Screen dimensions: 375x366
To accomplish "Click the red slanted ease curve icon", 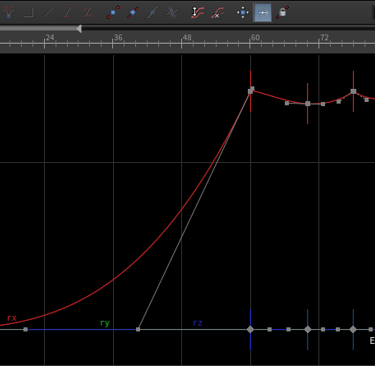I will 68,13.
